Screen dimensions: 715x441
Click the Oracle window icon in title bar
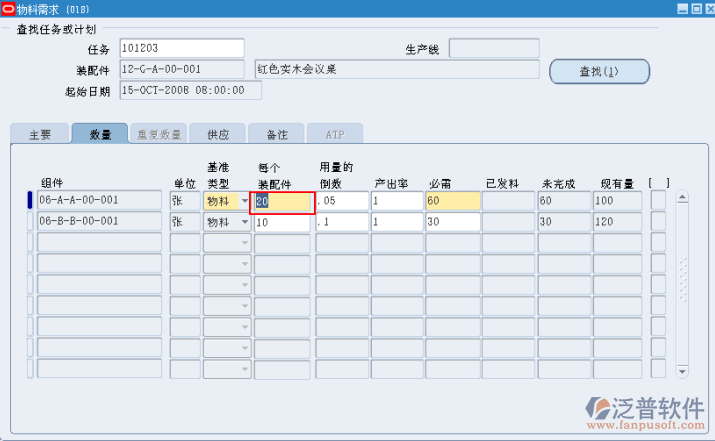click(8, 8)
